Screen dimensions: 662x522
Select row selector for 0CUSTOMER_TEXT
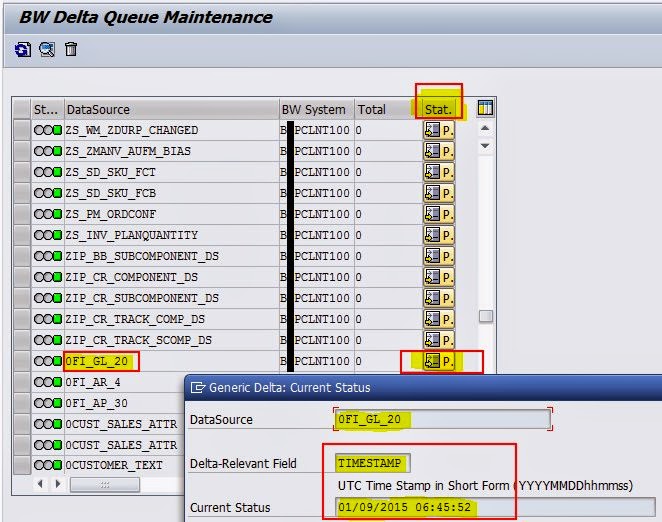point(22,465)
